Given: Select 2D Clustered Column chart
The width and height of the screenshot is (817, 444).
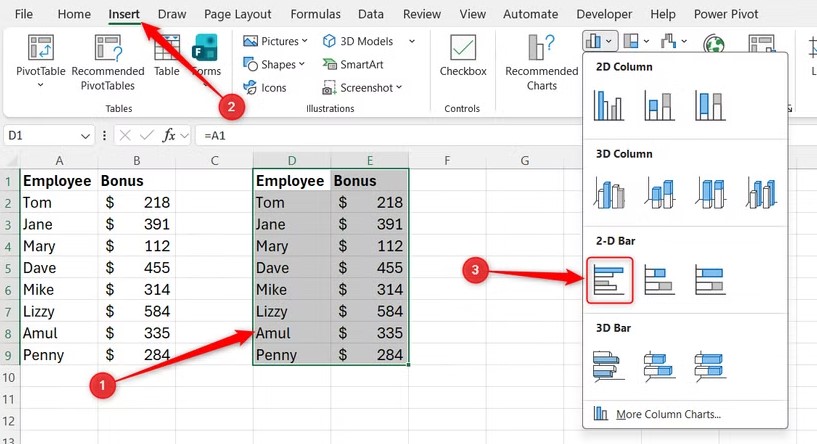Looking at the screenshot, I should [x=608, y=105].
